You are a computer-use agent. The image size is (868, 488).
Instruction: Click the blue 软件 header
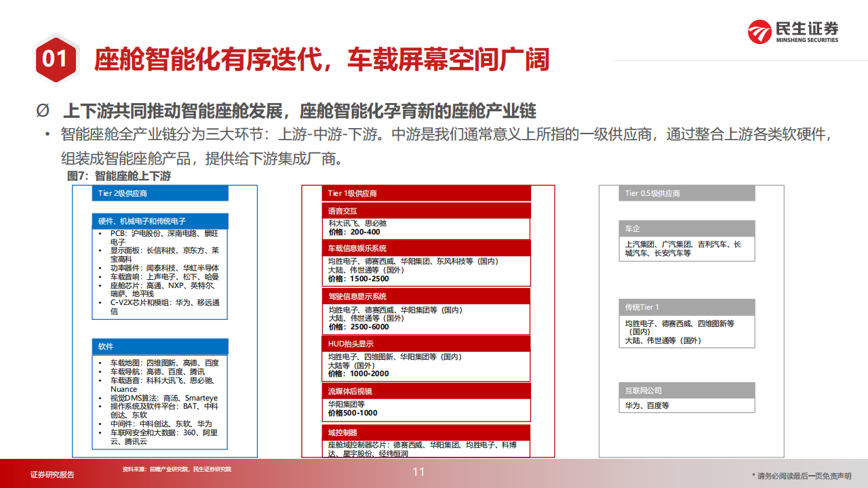[160, 346]
